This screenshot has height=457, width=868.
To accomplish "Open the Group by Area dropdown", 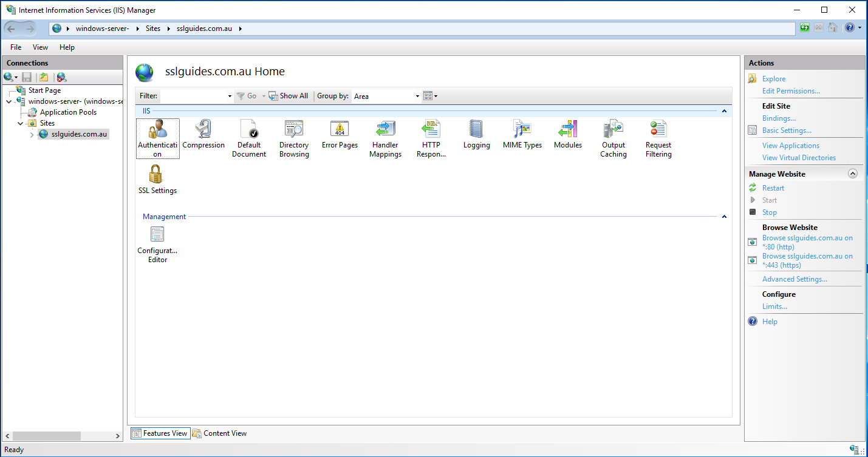I will click(415, 96).
